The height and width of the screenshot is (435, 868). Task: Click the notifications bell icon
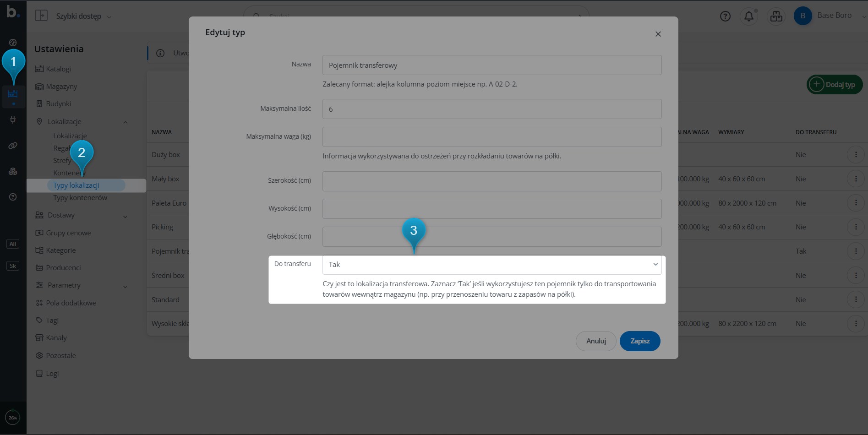click(748, 16)
